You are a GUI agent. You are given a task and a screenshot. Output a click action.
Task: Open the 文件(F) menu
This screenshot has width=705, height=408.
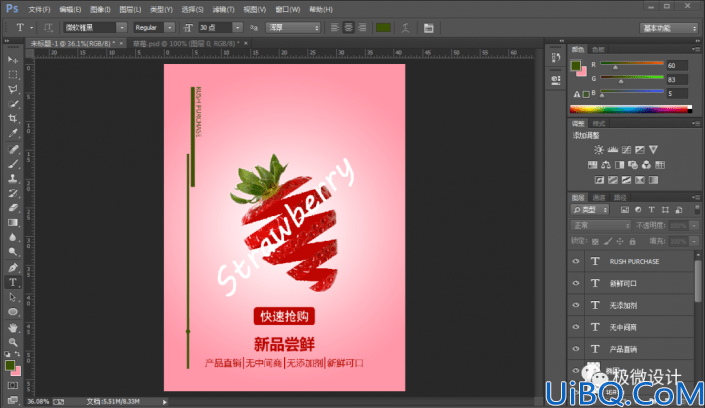click(x=39, y=9)
